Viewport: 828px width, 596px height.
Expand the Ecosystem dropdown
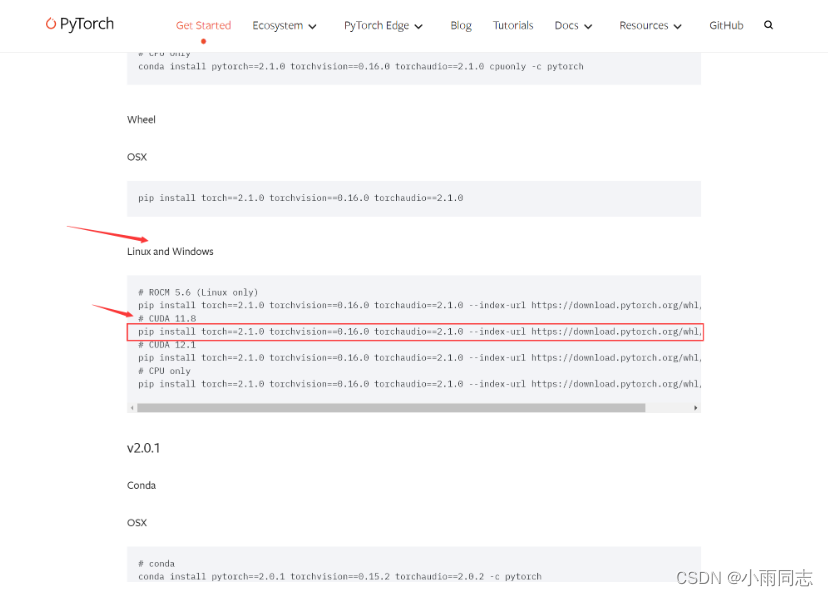tap(284, 25)
